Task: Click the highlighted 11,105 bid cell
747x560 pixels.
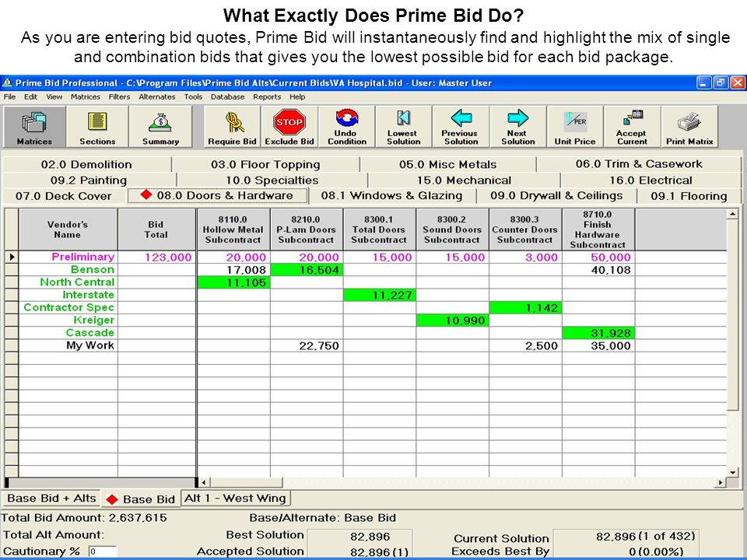Action: (x=233, y=282)
